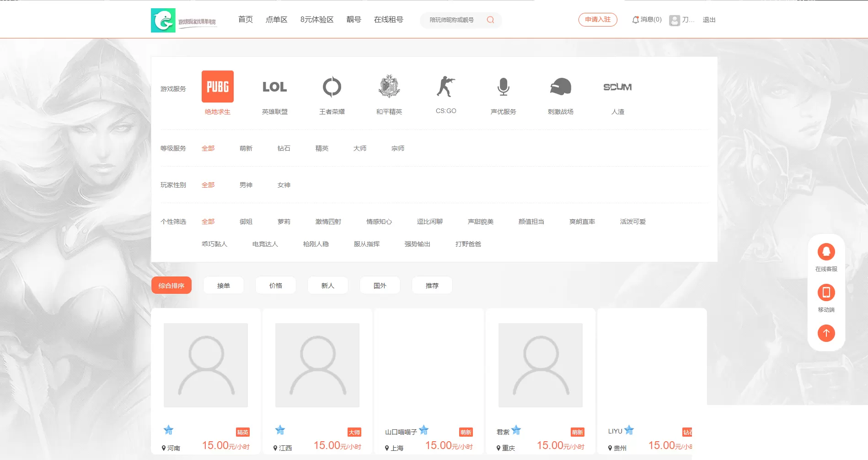The height and width of the screenshot is (460, 868).
Task: Click the 退出 logout link
Action: point(709,20)
